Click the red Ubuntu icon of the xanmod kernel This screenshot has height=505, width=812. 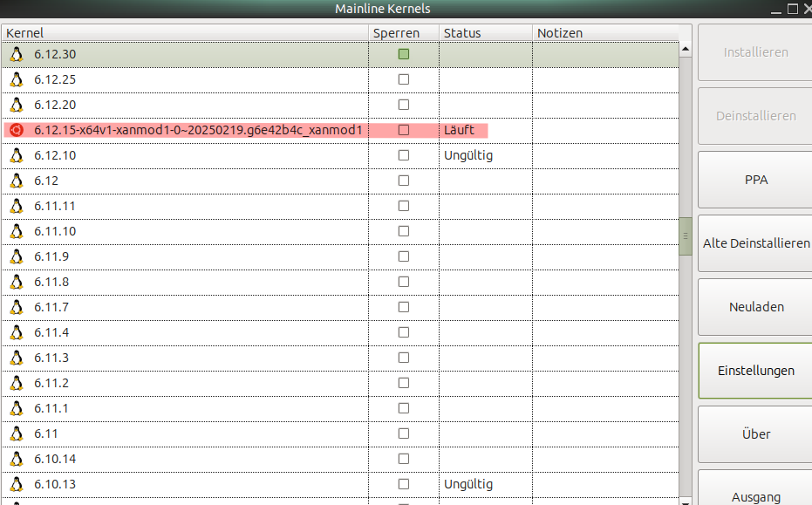17,130
